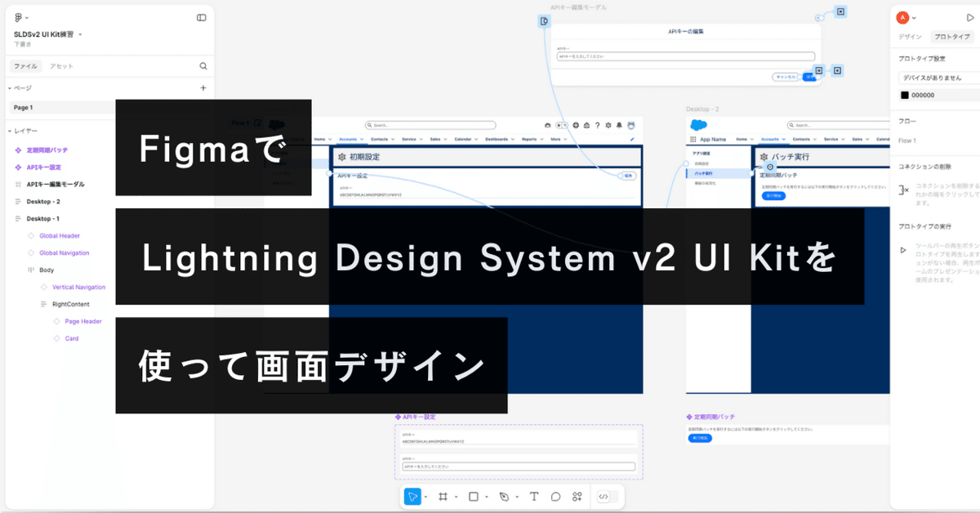Open the shape tools dropdown arrow
Image resolution: width=980 pixels, height=513 pixels.
[x=488, y=496]
